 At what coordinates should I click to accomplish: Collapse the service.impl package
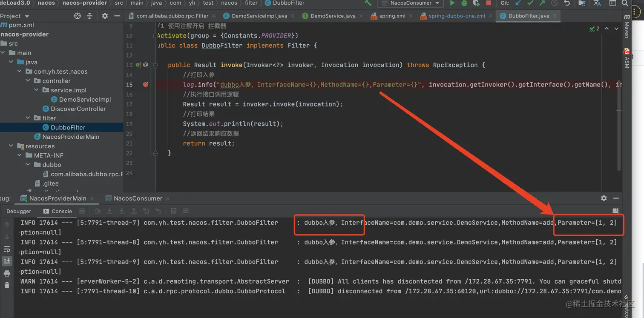pos(37,90)
